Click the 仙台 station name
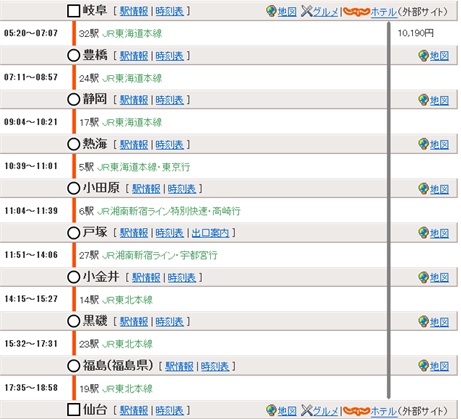 click(95, 410)
